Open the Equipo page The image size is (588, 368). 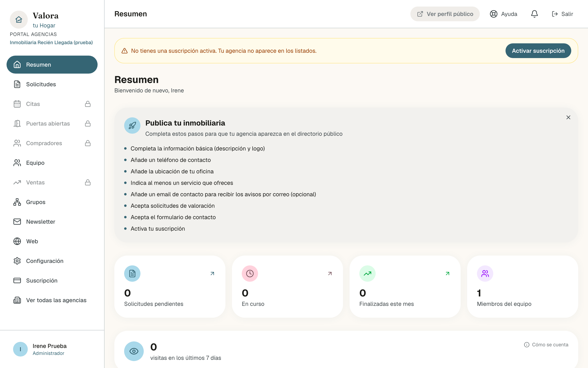(x=52, y=163)
